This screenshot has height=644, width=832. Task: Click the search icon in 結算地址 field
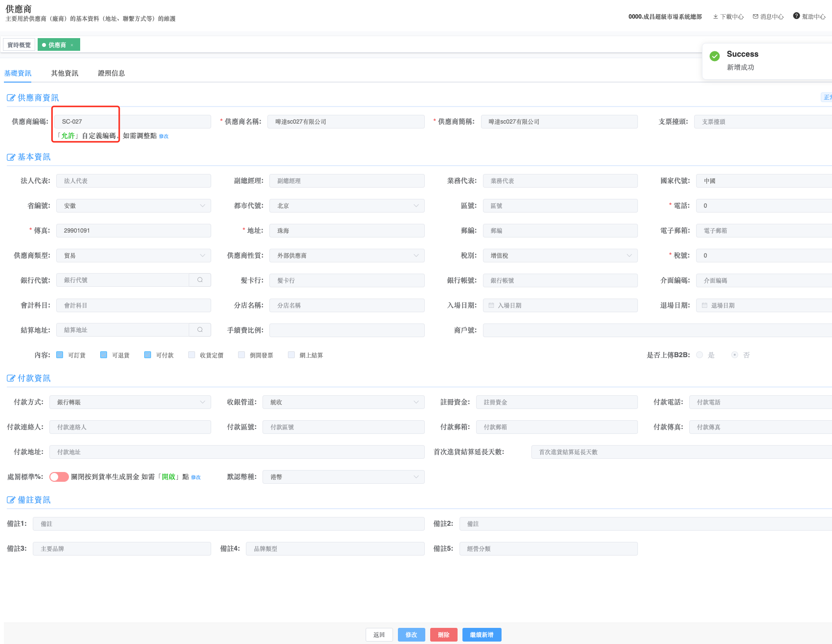pos(200,330)
